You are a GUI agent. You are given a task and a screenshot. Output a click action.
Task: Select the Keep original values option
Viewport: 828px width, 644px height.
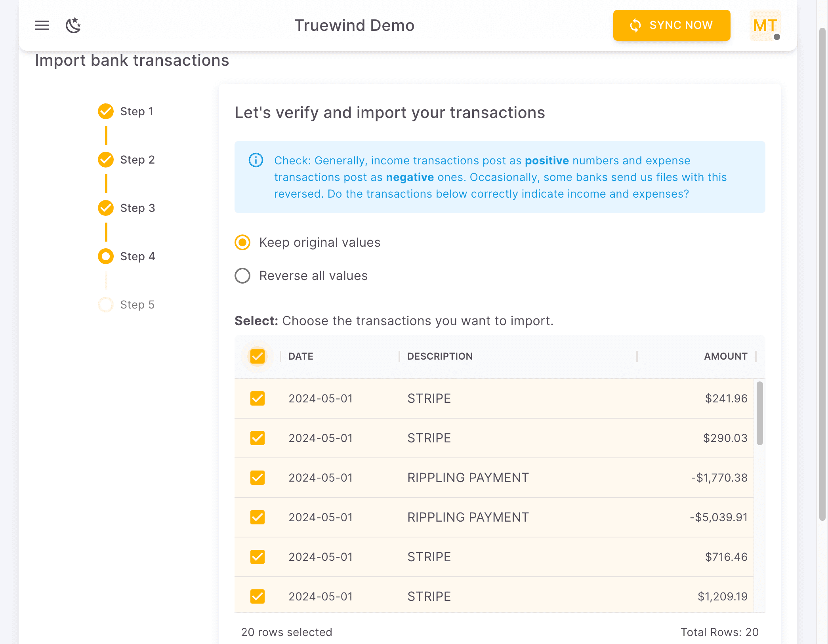242,242
